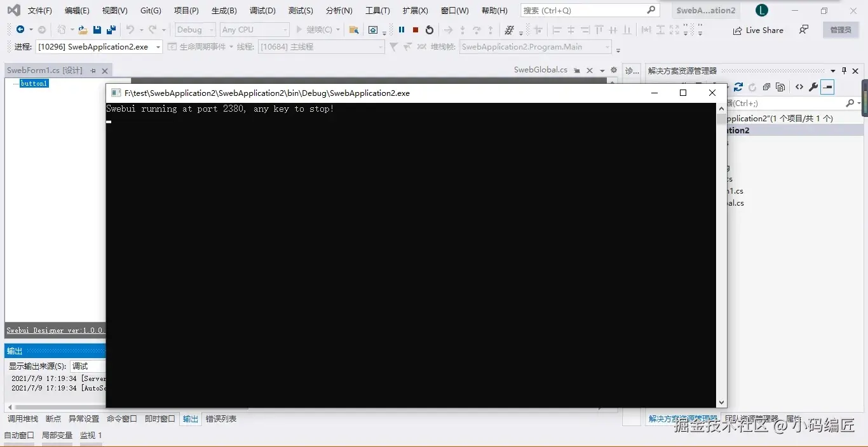Select the SwebGlobal.cs document tab

coord(541,70)
